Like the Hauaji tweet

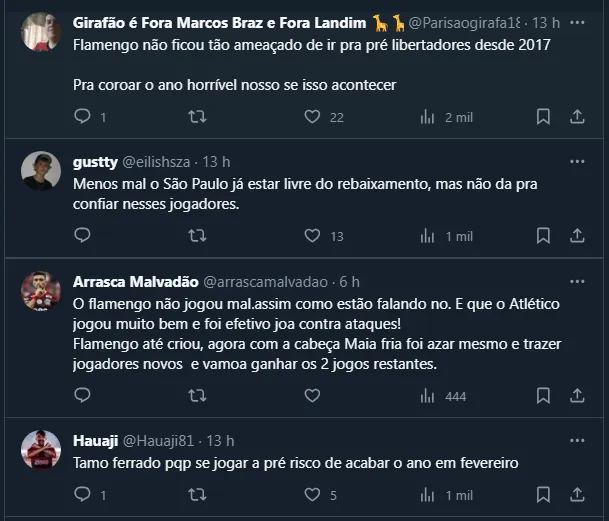[312, 494]
